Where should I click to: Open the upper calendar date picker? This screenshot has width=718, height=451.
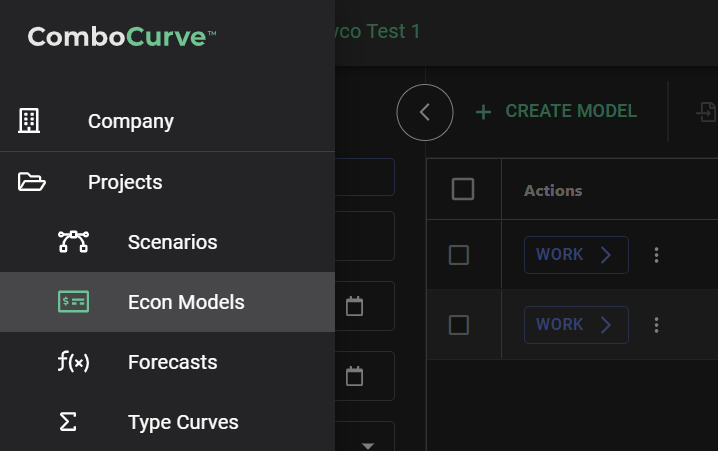(354, 306)
